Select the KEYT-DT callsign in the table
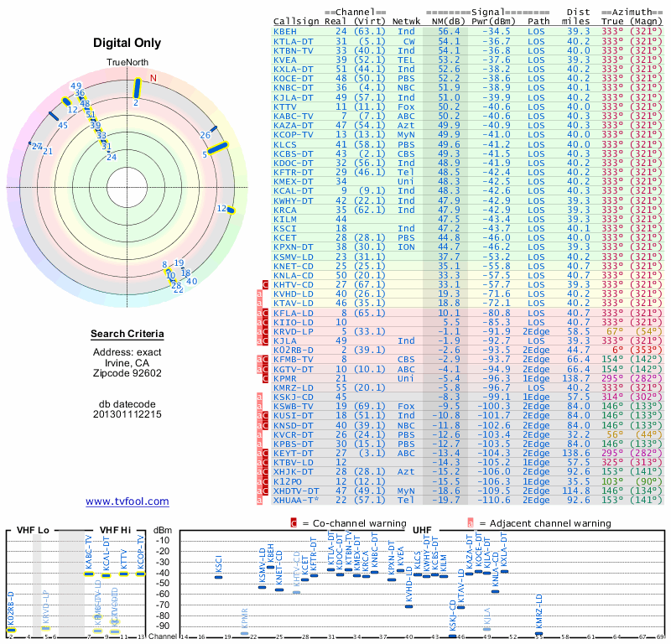This screenshot has width=671, height=644. click(294, 453)
